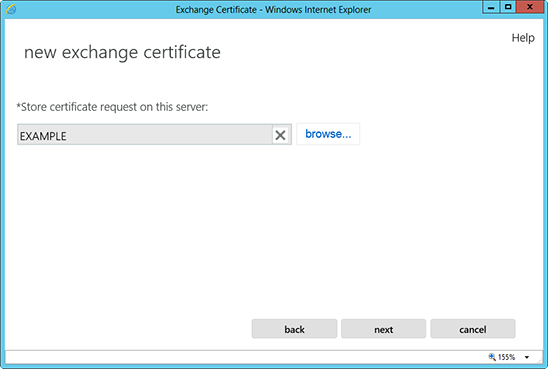548x369 pixels.
Task: Click the Store certificate request label
Action: tap(112, 107)
